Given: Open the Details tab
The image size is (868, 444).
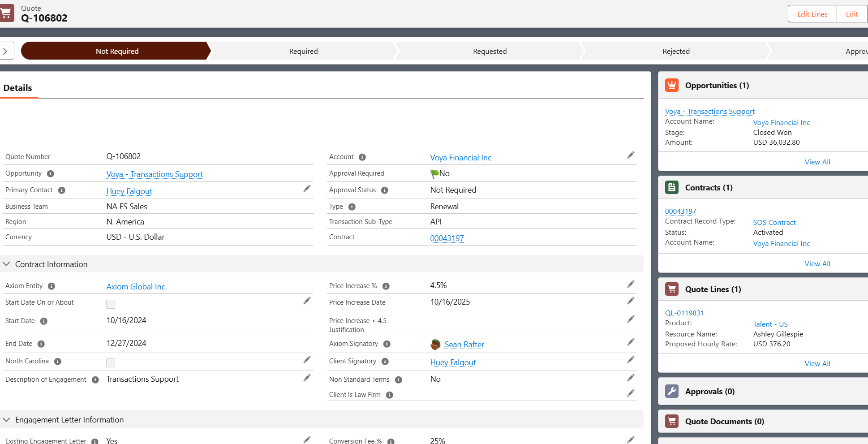Looking at the screenshot, I should pyautogui.click(x=18, y=88).
